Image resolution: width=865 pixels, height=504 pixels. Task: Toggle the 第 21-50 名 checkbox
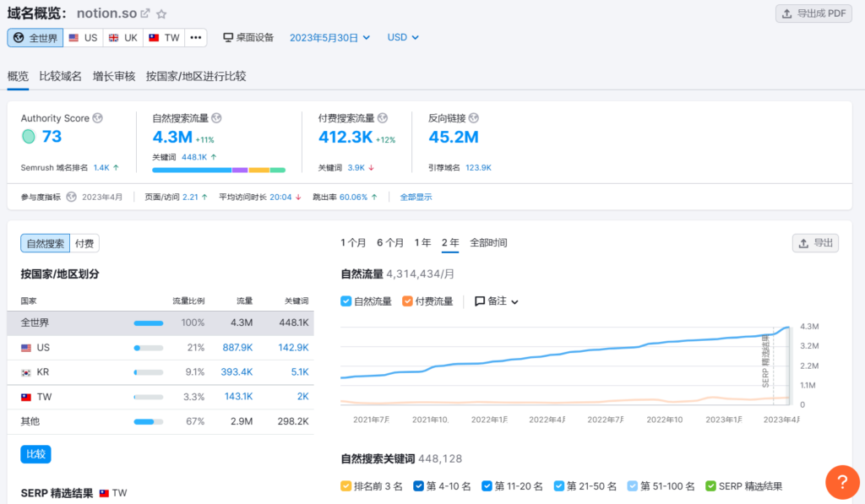point(559,485)
